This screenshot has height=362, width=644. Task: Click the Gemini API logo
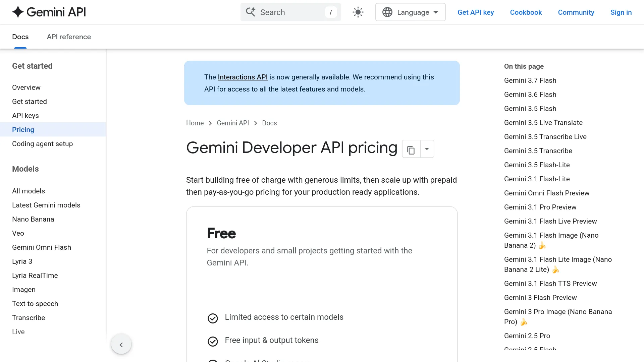pyautogui.click(x=49, y=12)
